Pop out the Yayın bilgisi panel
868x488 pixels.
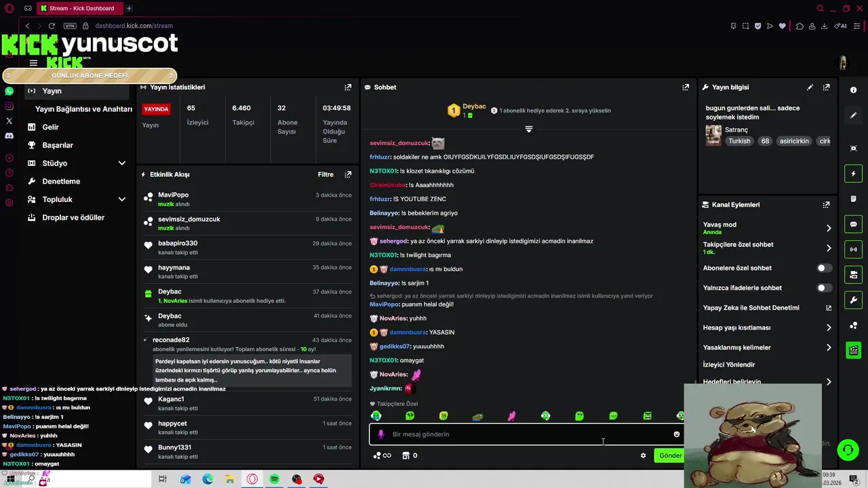pos(826,87)
